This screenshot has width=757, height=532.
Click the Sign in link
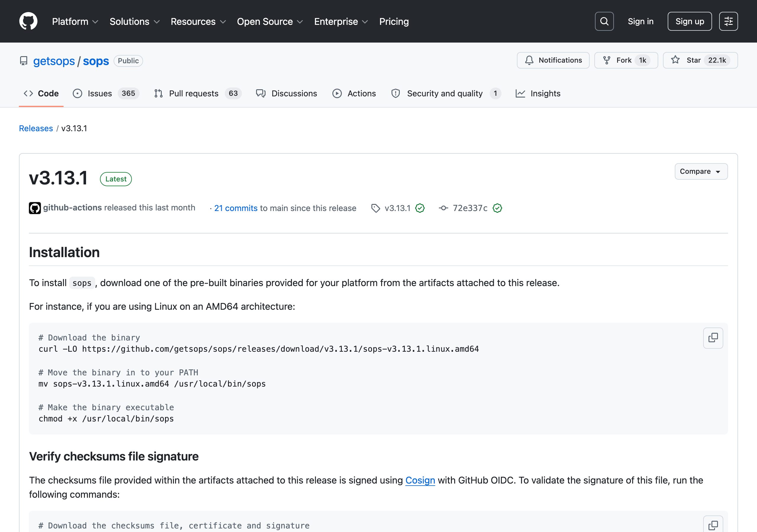click(640, 21)
